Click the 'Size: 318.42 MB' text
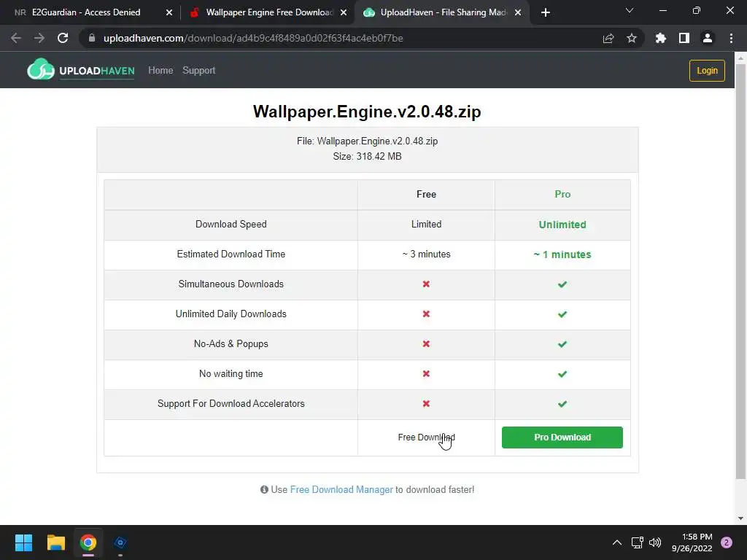The image size is (747, 560). tap(368, 156)
